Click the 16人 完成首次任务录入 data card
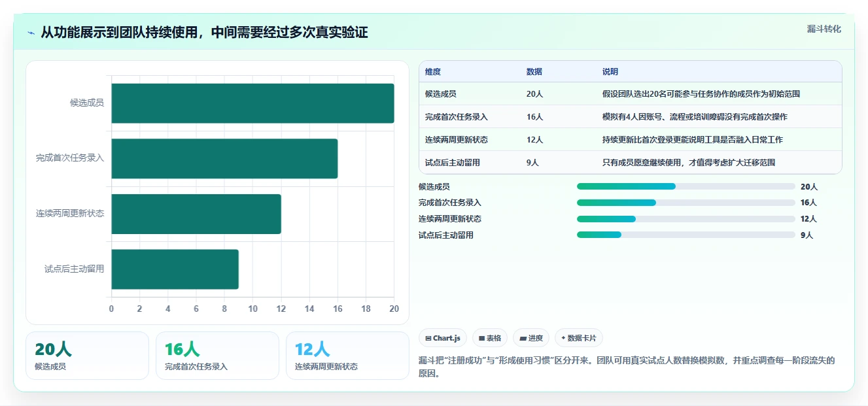The height and width of the screenshot is (406, 868). pos(217,356)
